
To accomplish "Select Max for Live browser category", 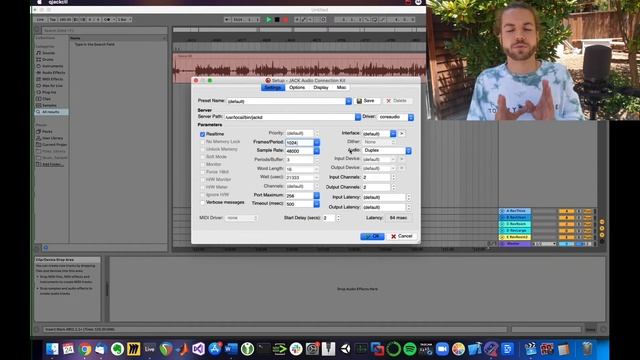I will tap(52, 86).
